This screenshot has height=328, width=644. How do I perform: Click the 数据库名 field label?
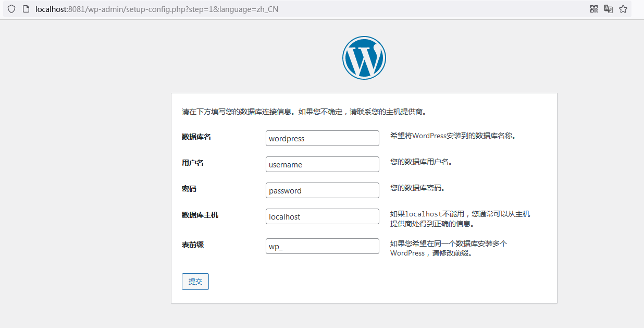pos(196,137)
